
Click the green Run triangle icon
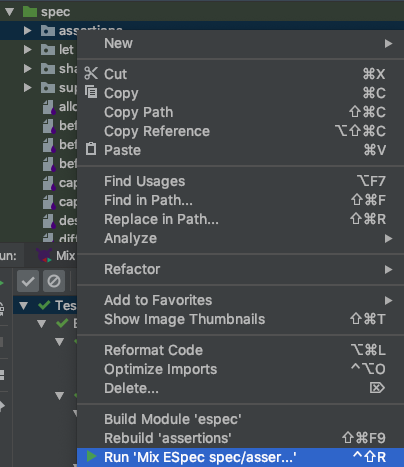coord(91,456)
